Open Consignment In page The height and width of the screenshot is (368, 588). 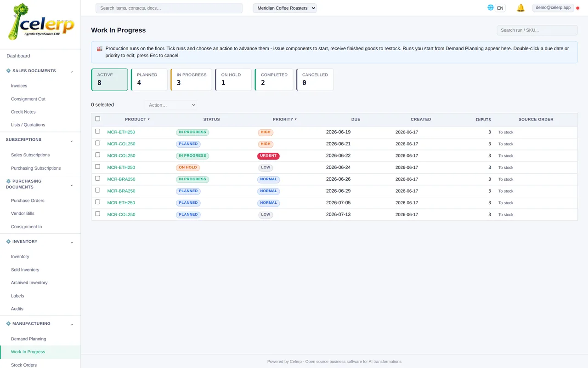[x=26, y=227]
